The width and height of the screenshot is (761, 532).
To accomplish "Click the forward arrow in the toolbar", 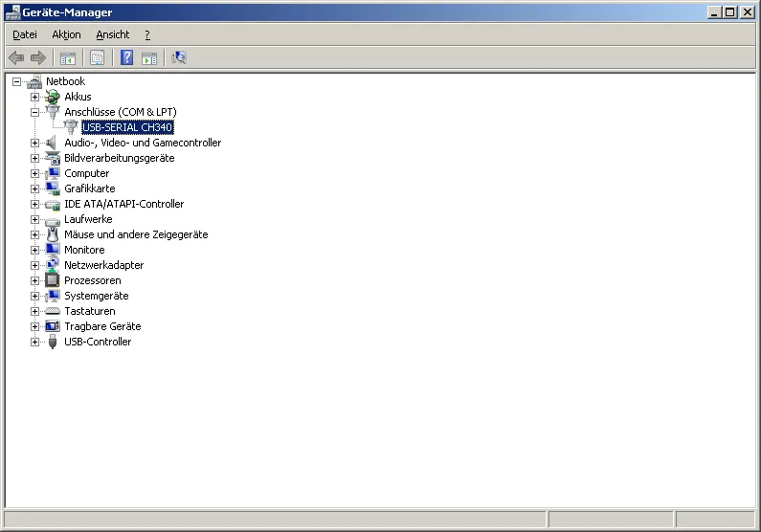I will (38, 58).
